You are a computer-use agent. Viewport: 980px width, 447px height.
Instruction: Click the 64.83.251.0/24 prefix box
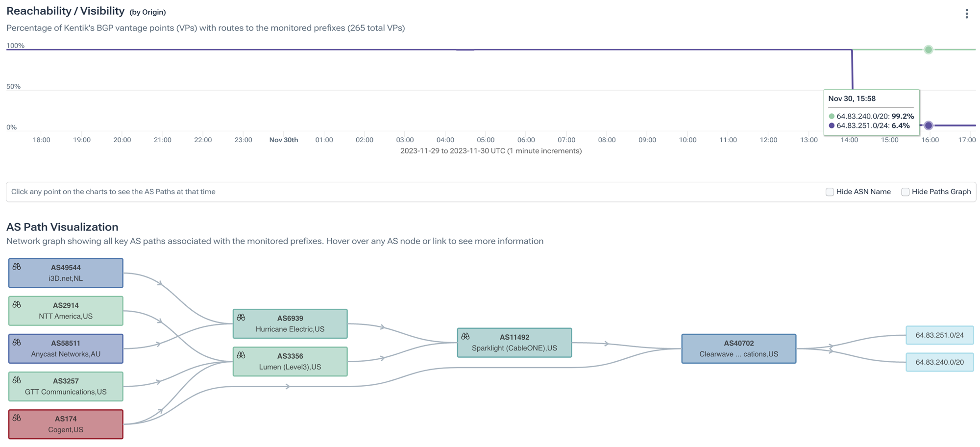point(940,336)
